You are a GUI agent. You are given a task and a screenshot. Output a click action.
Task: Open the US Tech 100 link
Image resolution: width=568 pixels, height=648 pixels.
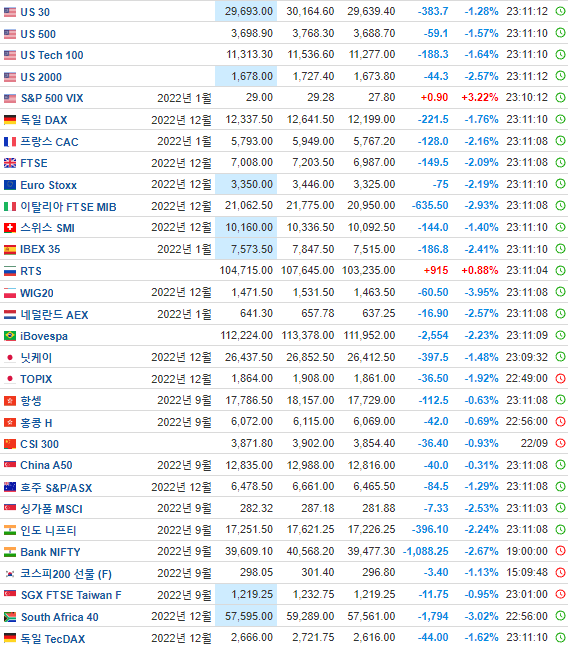(52, 55)
